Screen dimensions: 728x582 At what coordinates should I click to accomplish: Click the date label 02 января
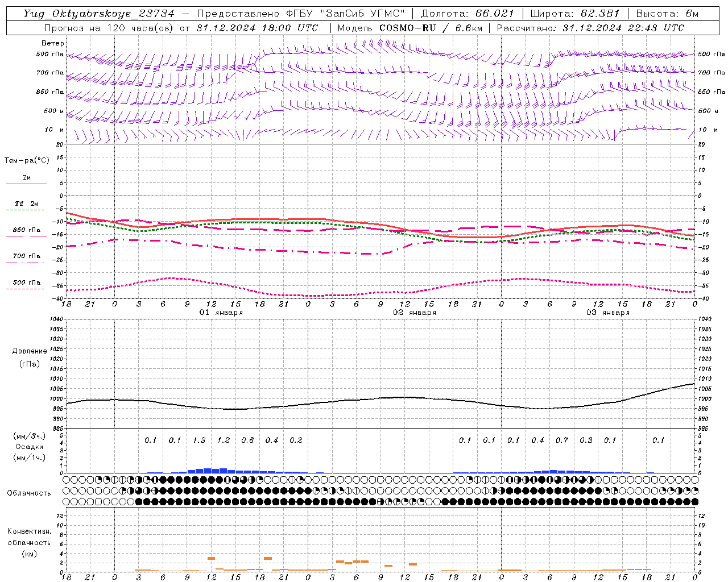point(415,313)
